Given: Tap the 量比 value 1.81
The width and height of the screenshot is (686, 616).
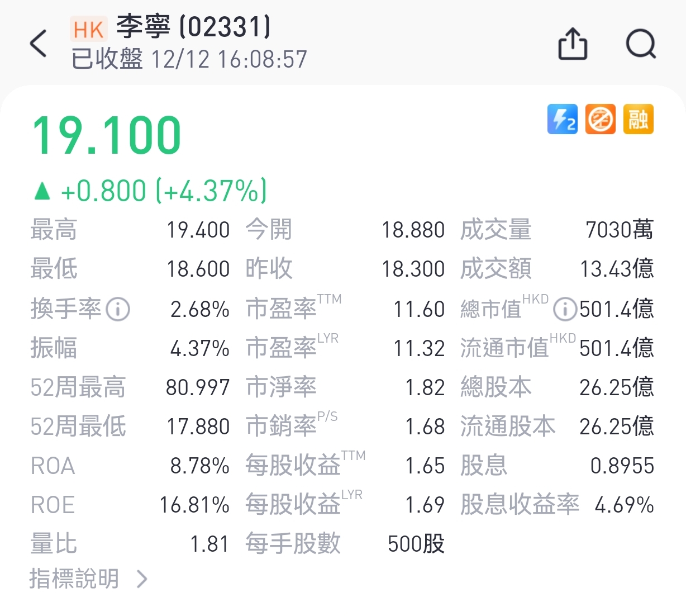Looking at the screenshot, I should tap(209, 544).
